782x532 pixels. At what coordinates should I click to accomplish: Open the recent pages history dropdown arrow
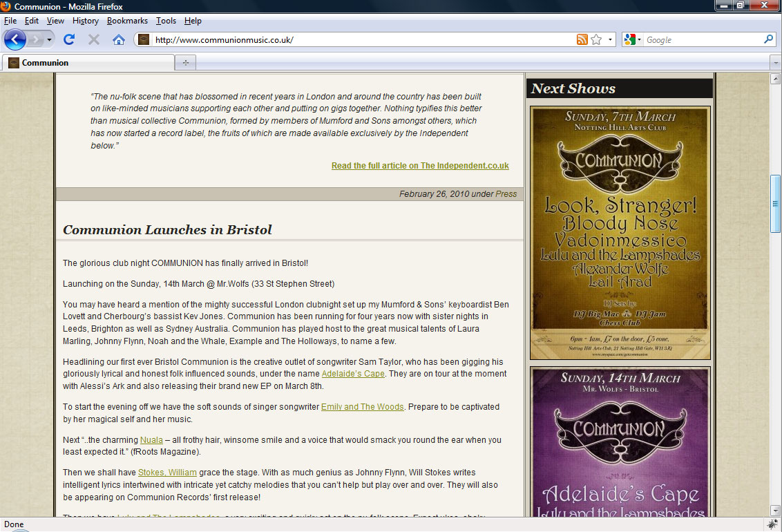pyautogui.click(x=49, y=39)
